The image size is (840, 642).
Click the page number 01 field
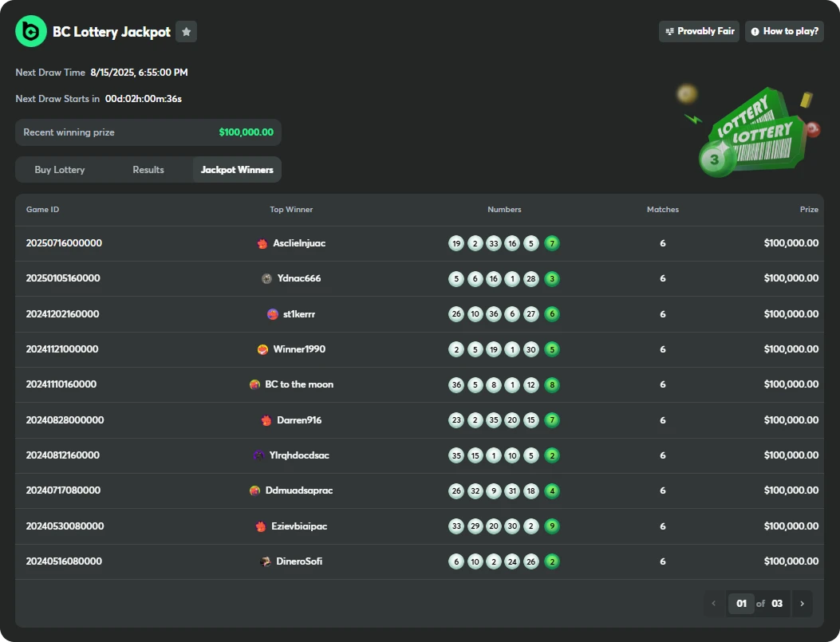741,604
